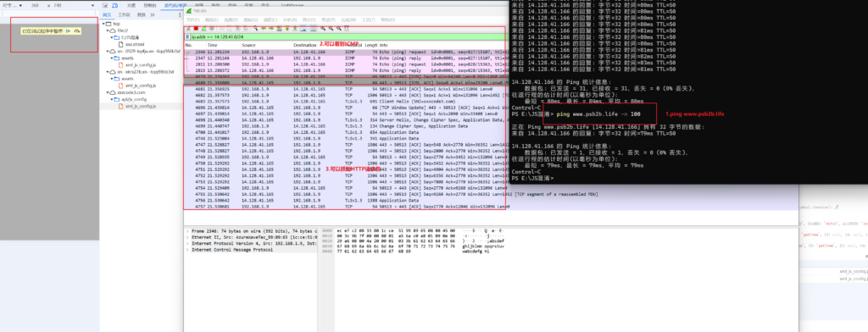Click Wireshark's red stop capture button
The image size is (868, 332).
pos(196,28)
